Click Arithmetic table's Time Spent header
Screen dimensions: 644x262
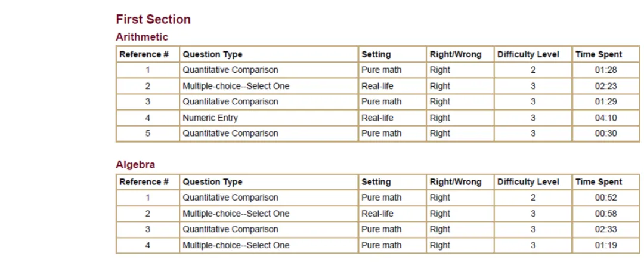click(598, 54)
